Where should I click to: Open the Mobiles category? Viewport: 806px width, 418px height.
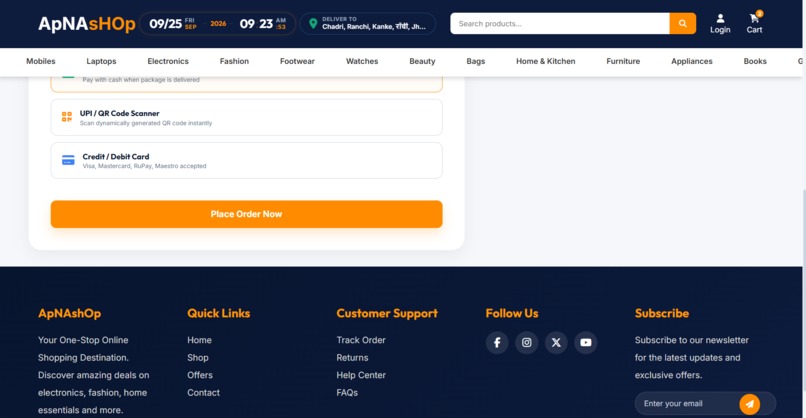pyautogui.click(x=41, y=61)
